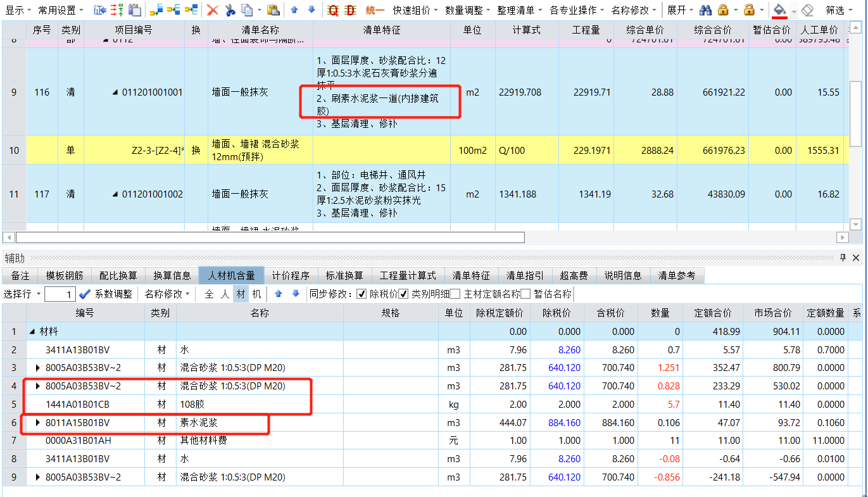The width and height of the screenshot is (868, 497).
Task: Toggle the 类别明细 checkbox
Action: pos(403,294)
